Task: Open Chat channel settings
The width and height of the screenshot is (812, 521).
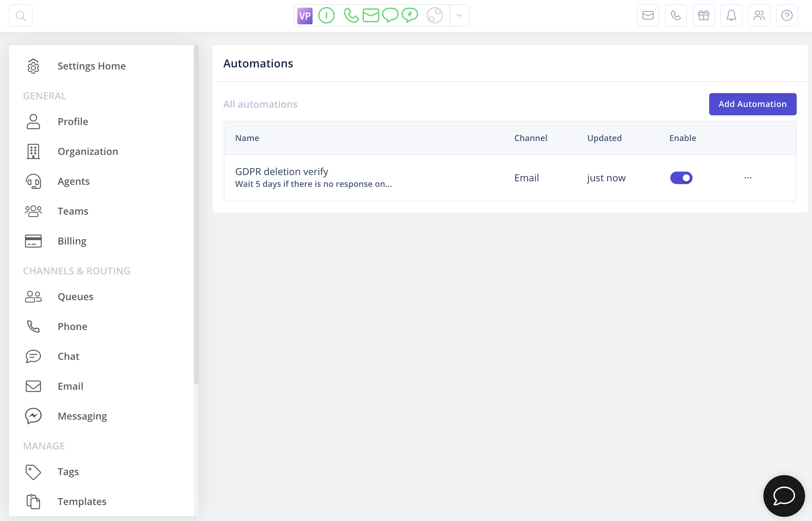Action: (68, 356)
